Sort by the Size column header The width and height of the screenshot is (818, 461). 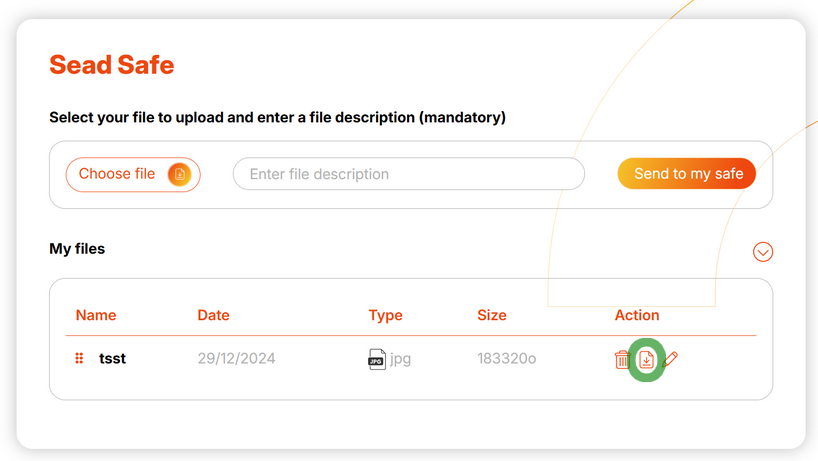(492, 315)
